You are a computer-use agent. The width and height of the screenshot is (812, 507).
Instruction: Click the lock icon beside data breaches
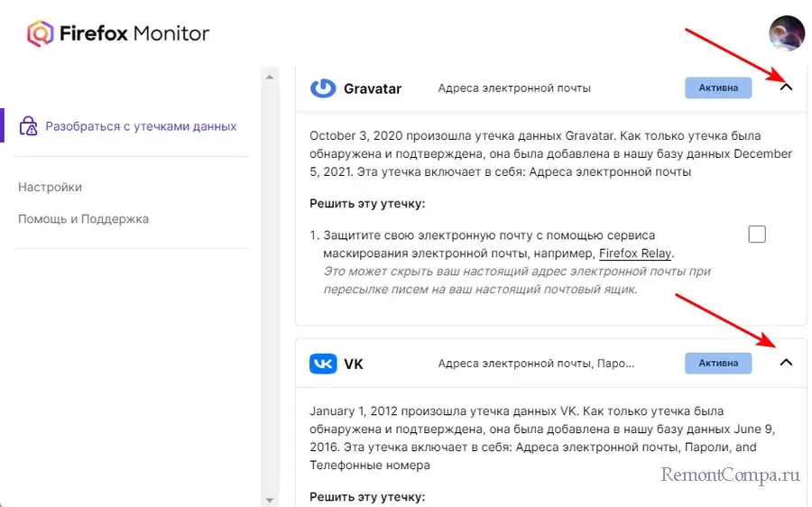click(x=28, y=126)
